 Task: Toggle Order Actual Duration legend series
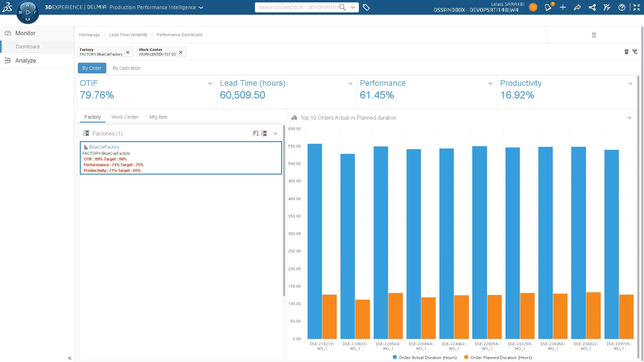pos(425,357)
